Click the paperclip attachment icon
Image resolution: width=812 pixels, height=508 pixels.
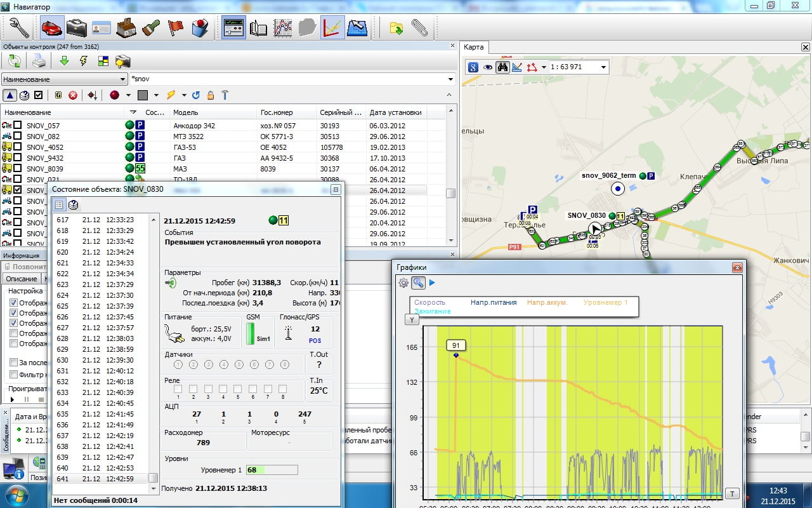coord(419,28)
